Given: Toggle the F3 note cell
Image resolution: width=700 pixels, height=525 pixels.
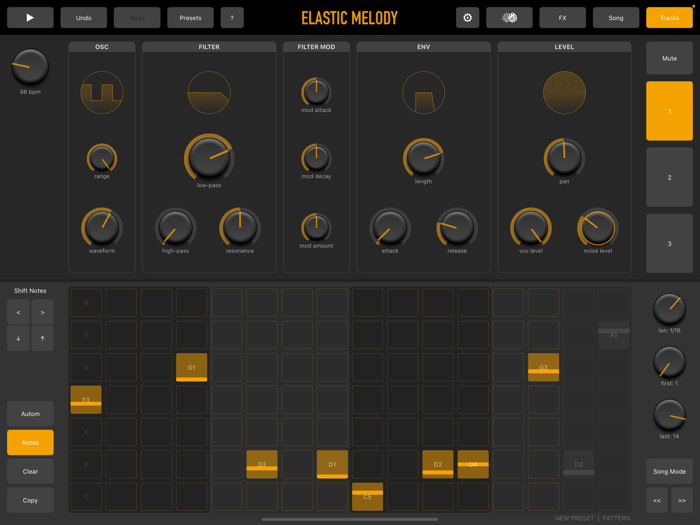Looking at the screenshot, I should (86, 400).
